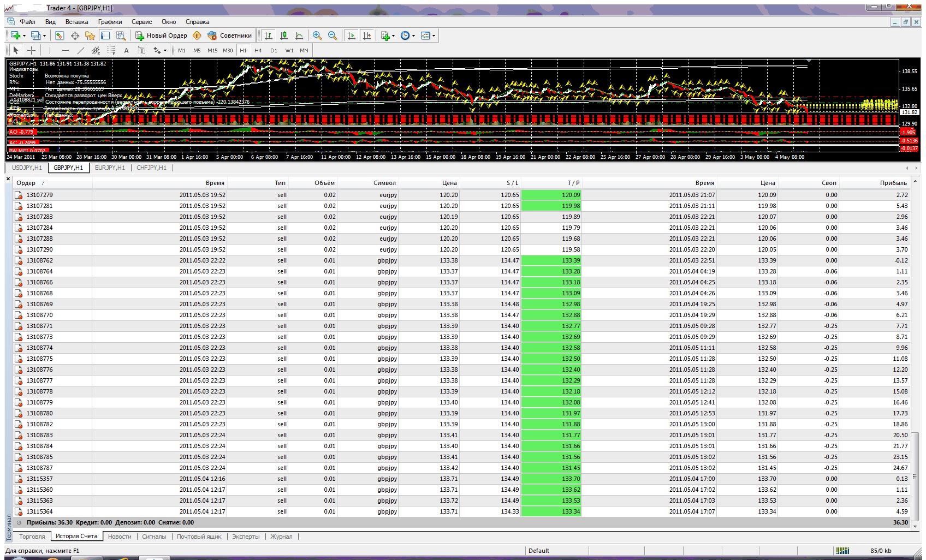Open the Файл menu
Screen dimensions: 926x560
pyautogui.click(x=27, y=22)
